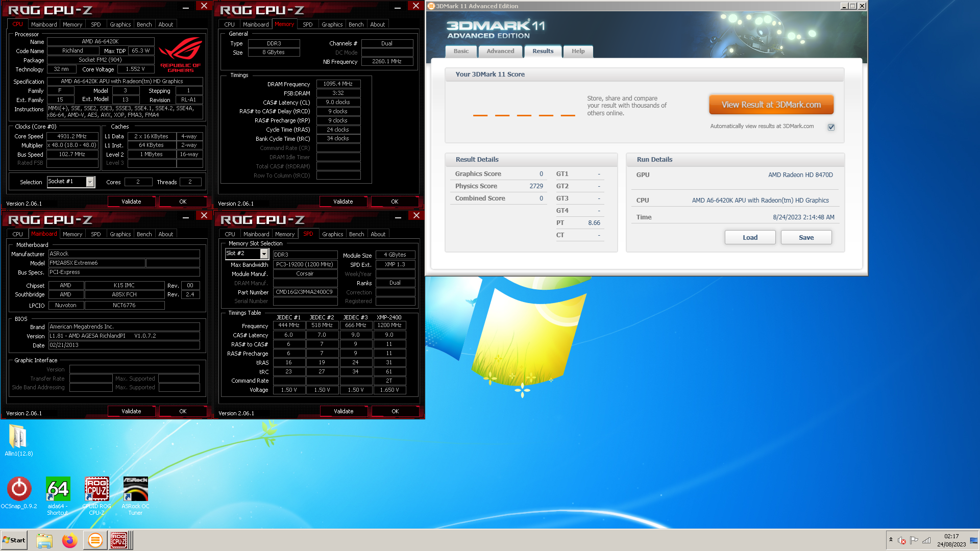Click Validate in the CPU-Z Mainboard window
Image resolution: width=980 pixels, height=551 pixels.
131,411
